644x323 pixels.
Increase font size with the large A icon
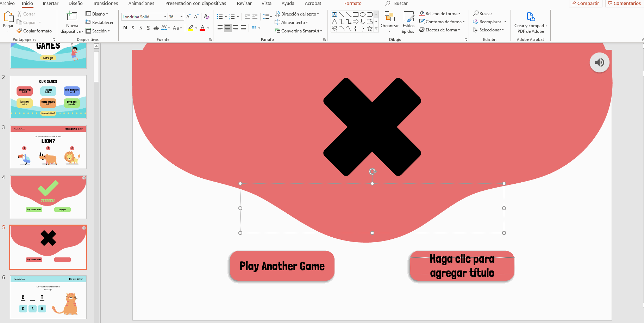188,17
